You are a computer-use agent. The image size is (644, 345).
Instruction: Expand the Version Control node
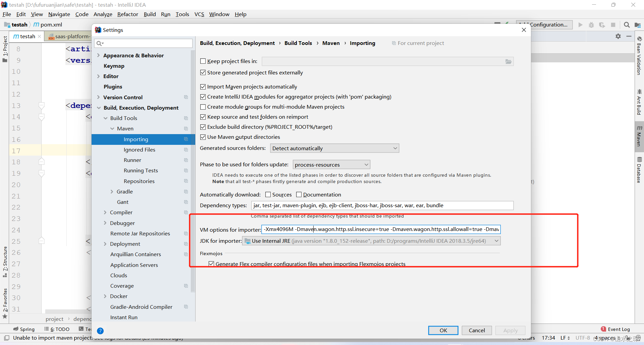[x=98, y=97]
